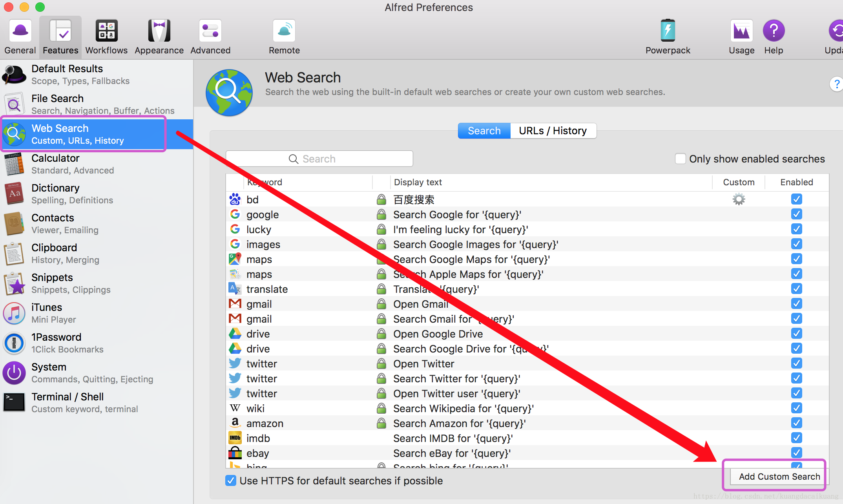Select Open Twitter user row

527,393
